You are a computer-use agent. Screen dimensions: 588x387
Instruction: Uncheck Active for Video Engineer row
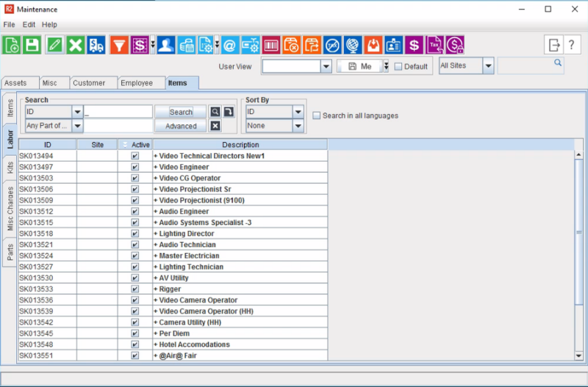tap(135, 167)
